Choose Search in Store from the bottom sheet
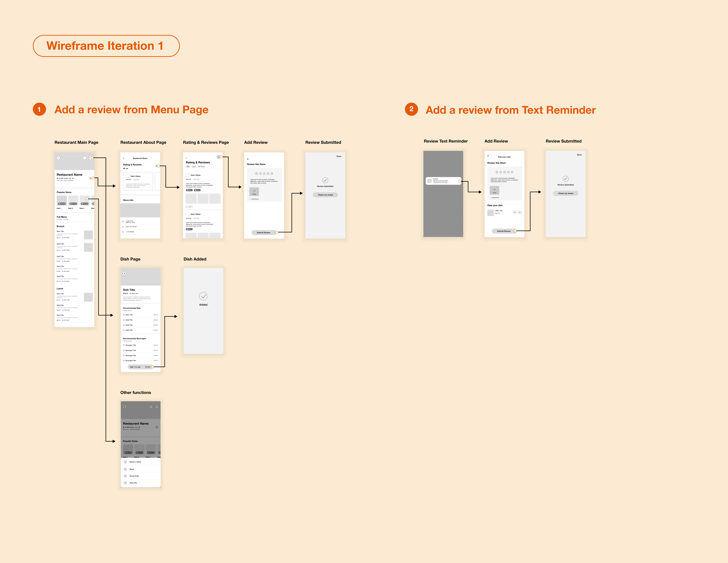This screenshot has width=728, height=563. (135, 462)
